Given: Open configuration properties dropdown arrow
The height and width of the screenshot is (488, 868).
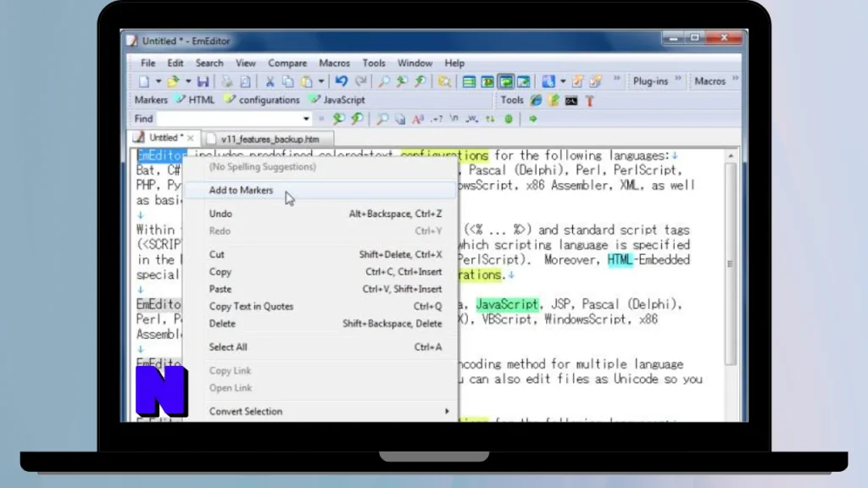Looking at the screenshot, I should pos(563,81).
